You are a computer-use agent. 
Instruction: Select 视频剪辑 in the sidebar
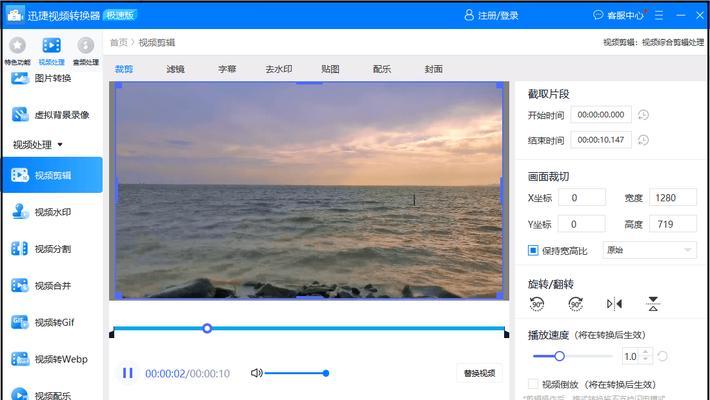(x=52, y=175)
